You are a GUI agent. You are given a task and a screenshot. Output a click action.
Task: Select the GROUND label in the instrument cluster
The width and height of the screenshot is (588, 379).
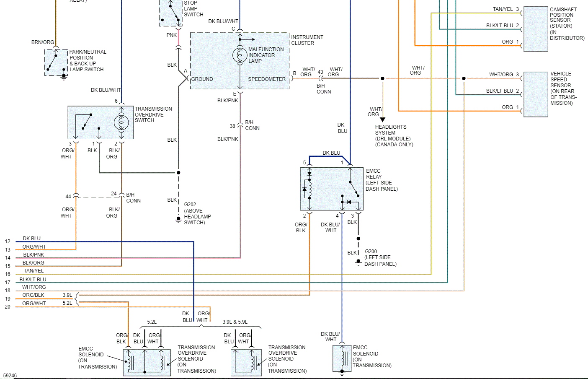click(x=202, y=79)
